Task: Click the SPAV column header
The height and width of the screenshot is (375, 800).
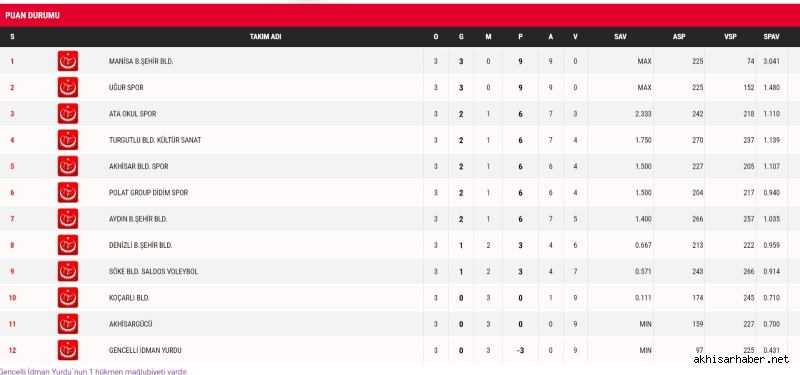Action: tap(771, 37)
